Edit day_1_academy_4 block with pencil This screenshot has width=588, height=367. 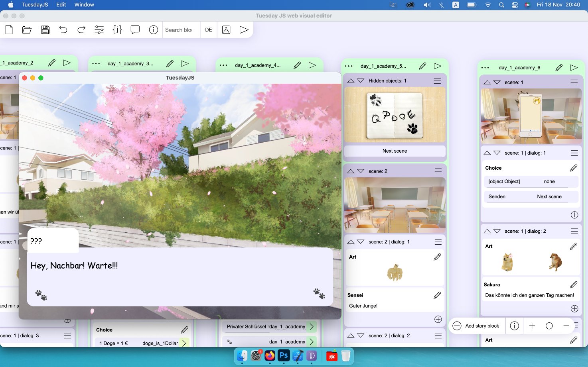click(x=297, y=65)
